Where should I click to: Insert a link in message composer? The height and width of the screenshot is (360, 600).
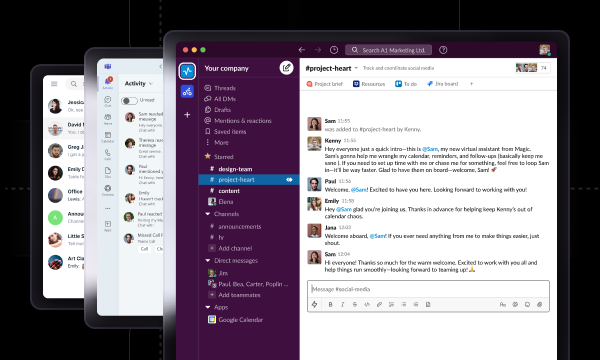(379, 305)
